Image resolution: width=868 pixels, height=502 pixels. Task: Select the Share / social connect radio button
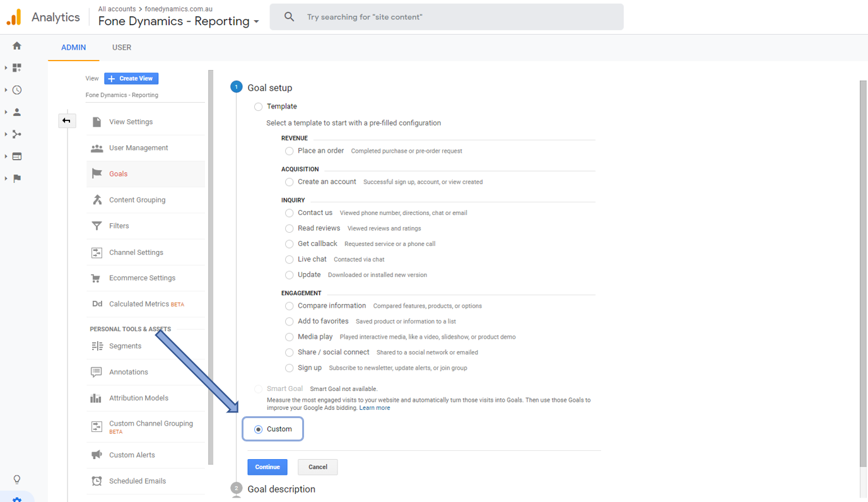[289, 353]
